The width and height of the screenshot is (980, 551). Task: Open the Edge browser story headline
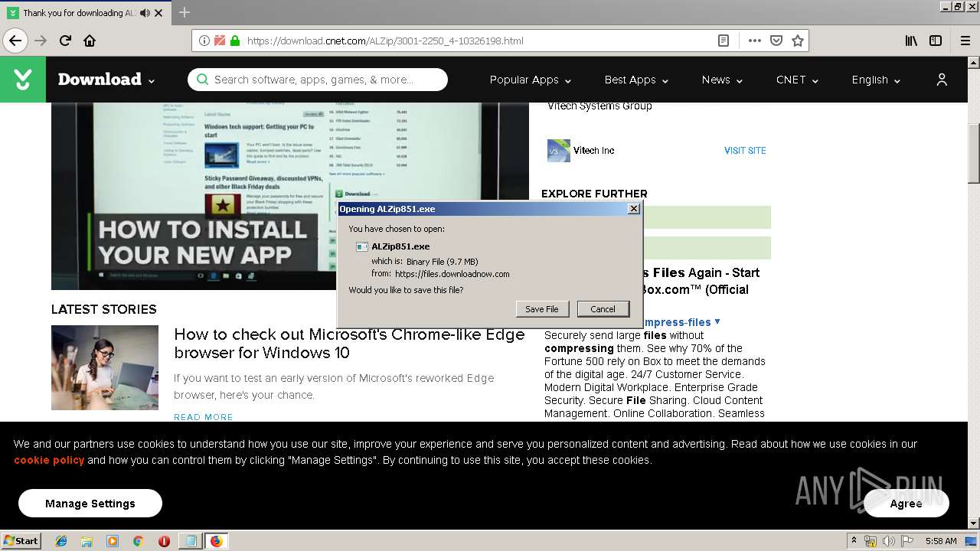[x=349, y=344]
